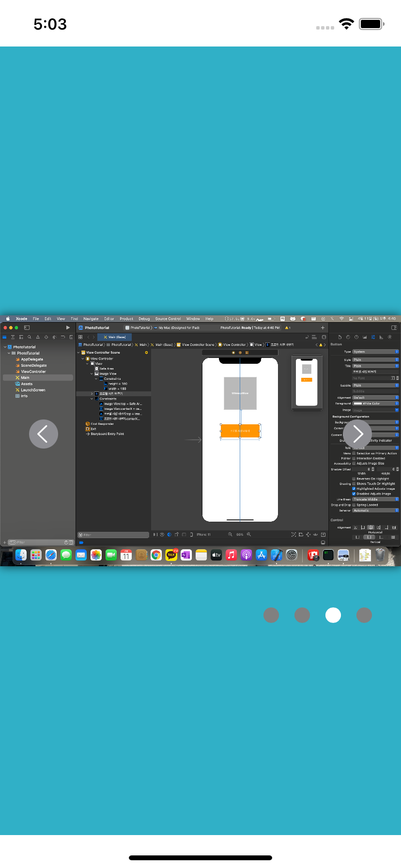Open the Source Control menu
This screenshot has width=401, height=868.
click(168, 319)
